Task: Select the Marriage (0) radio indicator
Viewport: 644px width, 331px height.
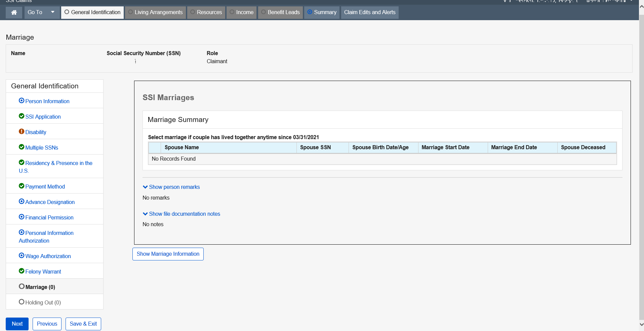Action: 22,287
